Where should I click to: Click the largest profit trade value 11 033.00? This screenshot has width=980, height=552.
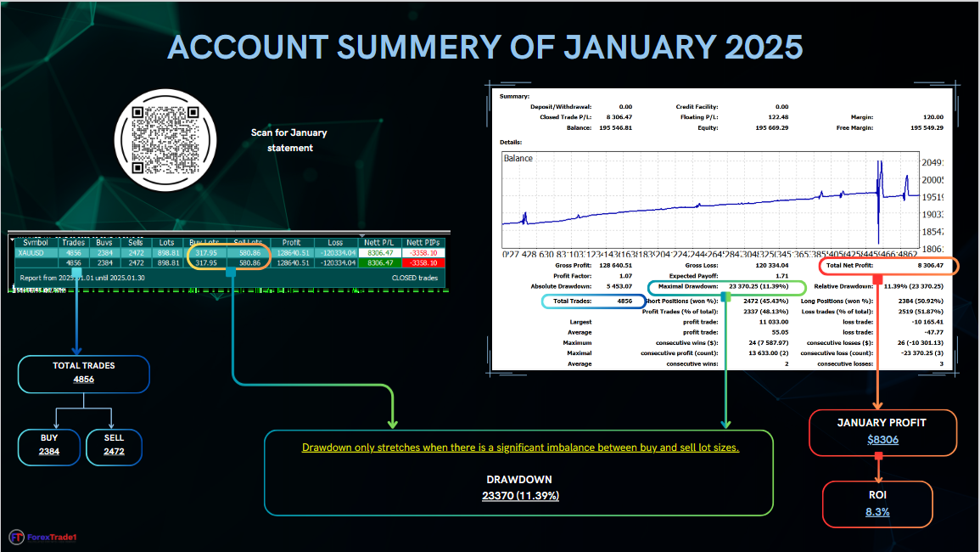pos(774,323)
